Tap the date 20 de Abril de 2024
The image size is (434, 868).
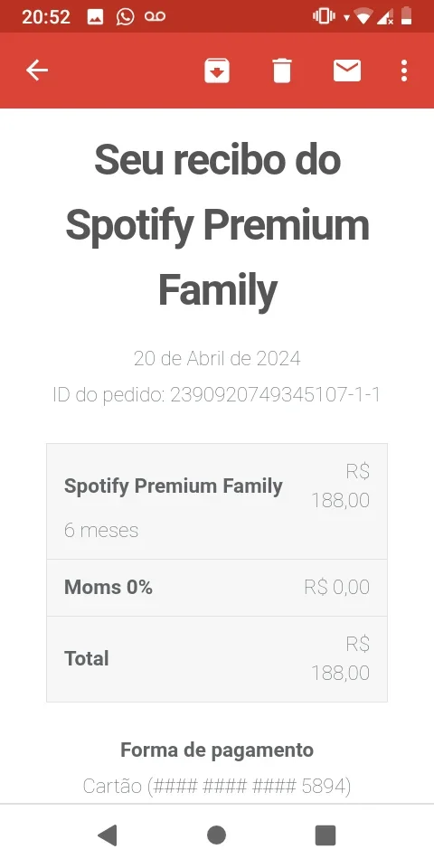pyautogui.click(x=217, y=359)
